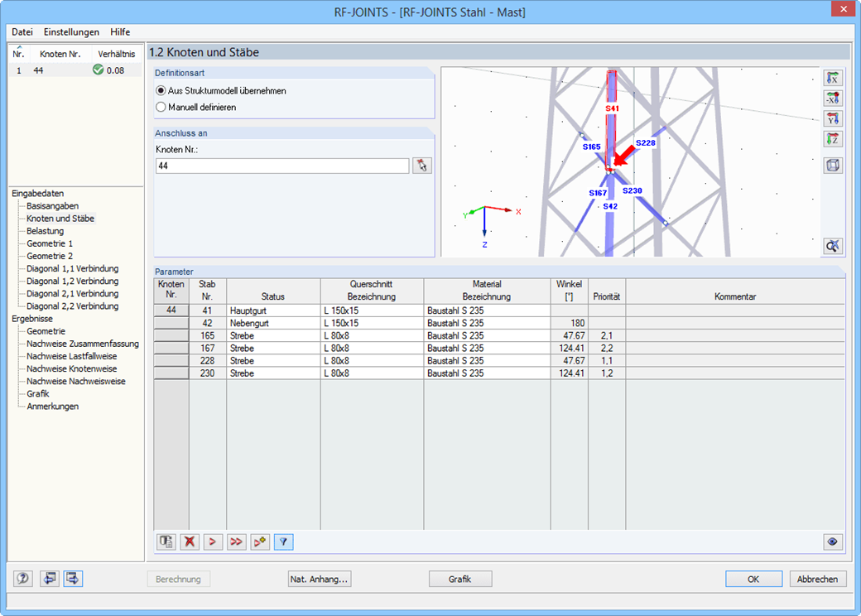The height and width of the screenshot is (616, 861).
Task: Select 'Geometrie 1' under Eingabedaten
Action: [48, 243]
